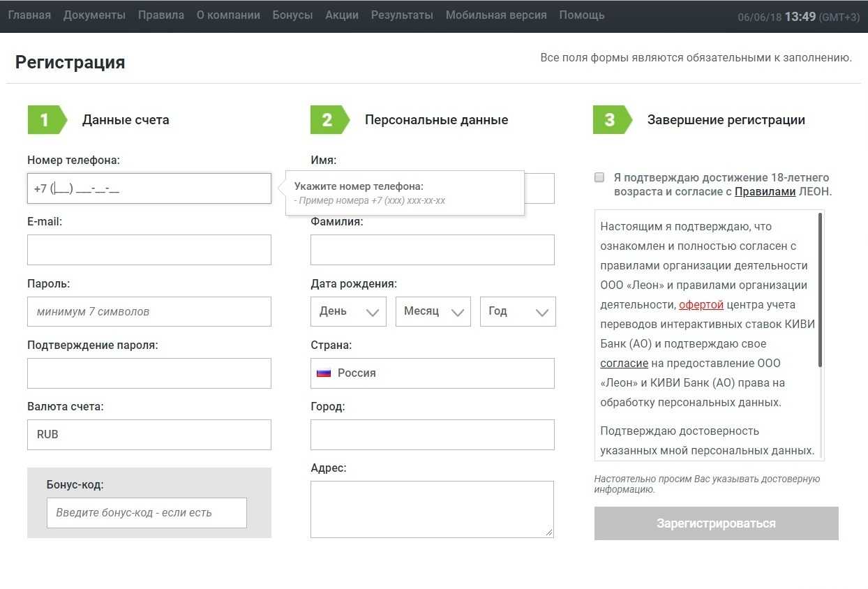Click the Персональные данные section title
868x589 pixels.
436,120
